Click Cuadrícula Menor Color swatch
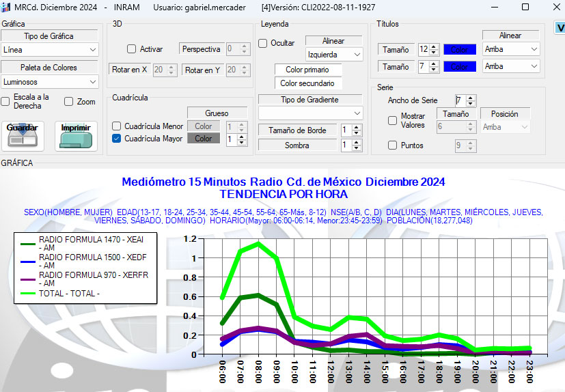Screen dimensions: 565x392 click(x=203, y=126)
